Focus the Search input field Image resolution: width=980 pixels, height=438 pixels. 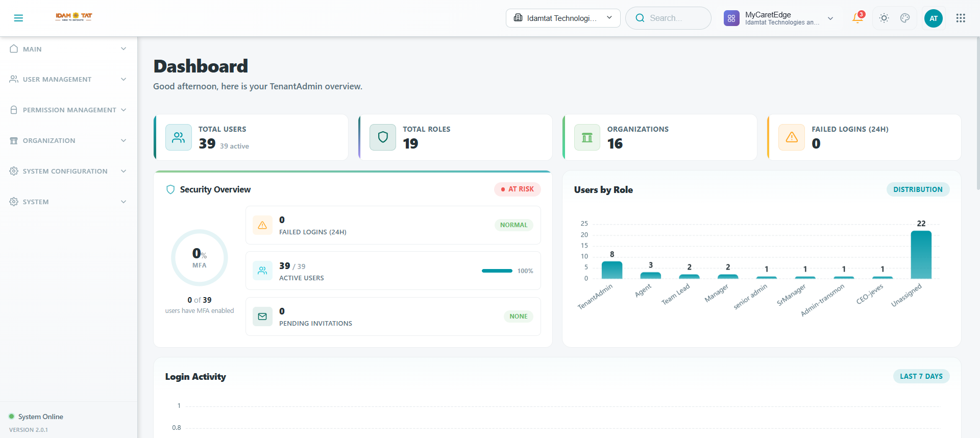(668, 18)
